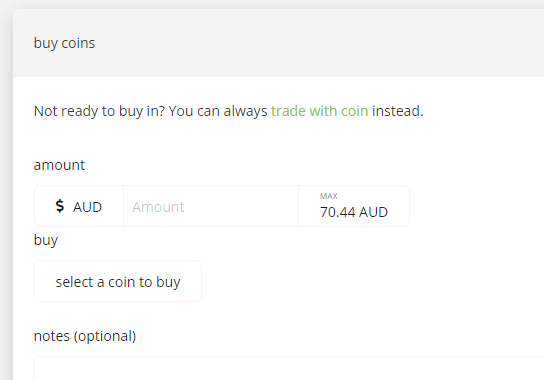544x380 pixels.
Task: Click the 'Not ready to buy in?' sentence
Action: pos(100,111)
